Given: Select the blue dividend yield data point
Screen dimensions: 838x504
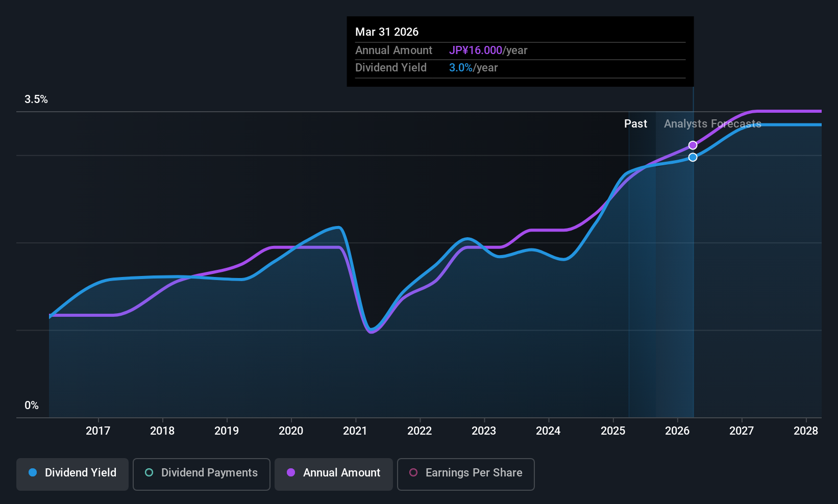Looking at the screenshot, I should 693,157.
